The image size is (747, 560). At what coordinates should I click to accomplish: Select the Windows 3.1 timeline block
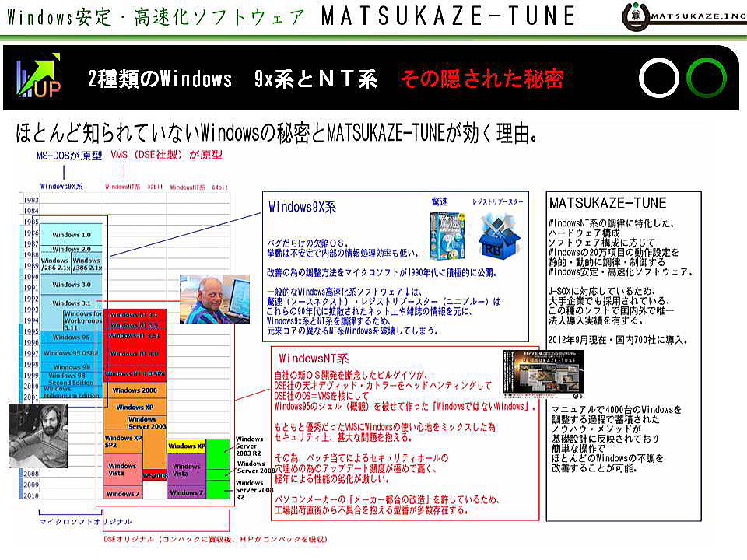click(x=72, y=303)
